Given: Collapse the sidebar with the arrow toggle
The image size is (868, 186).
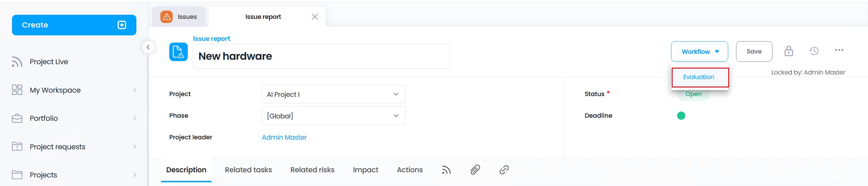Looking at the screenshot, I should coord(148,47).
